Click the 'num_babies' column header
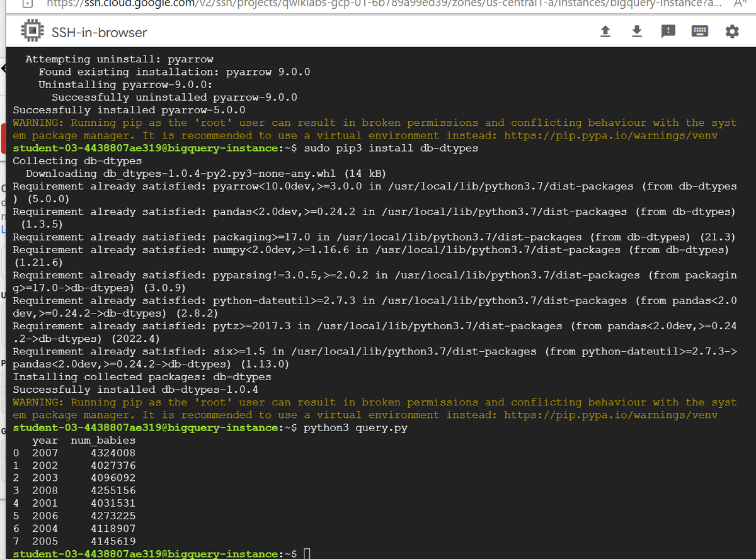Viewport: 756px width, 559px height. click(103, 441)
